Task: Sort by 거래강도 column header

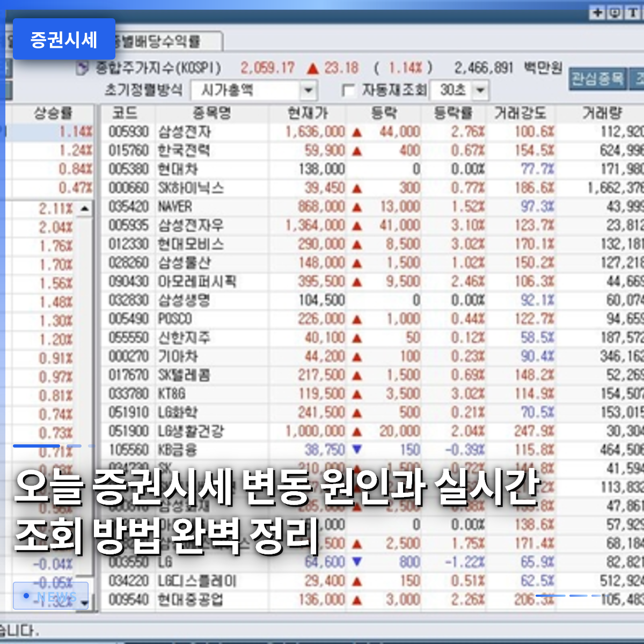Action: click(520, 113)
